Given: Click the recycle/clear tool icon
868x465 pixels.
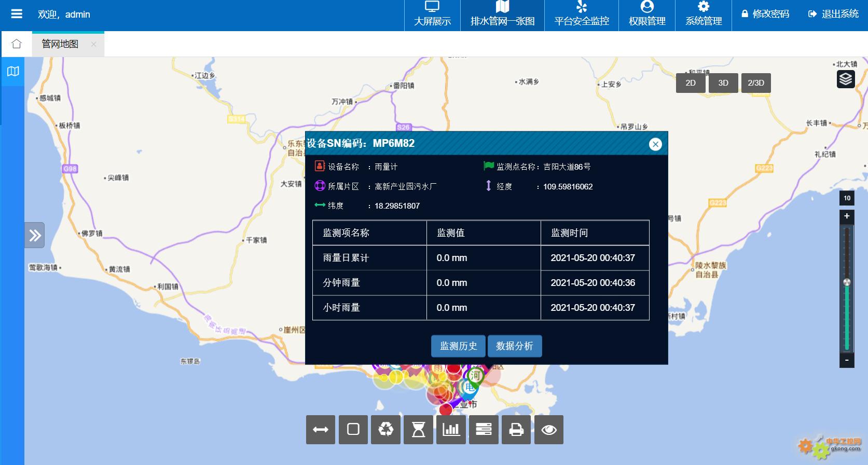Looking at the screenshot, I should tap(385, 430).
